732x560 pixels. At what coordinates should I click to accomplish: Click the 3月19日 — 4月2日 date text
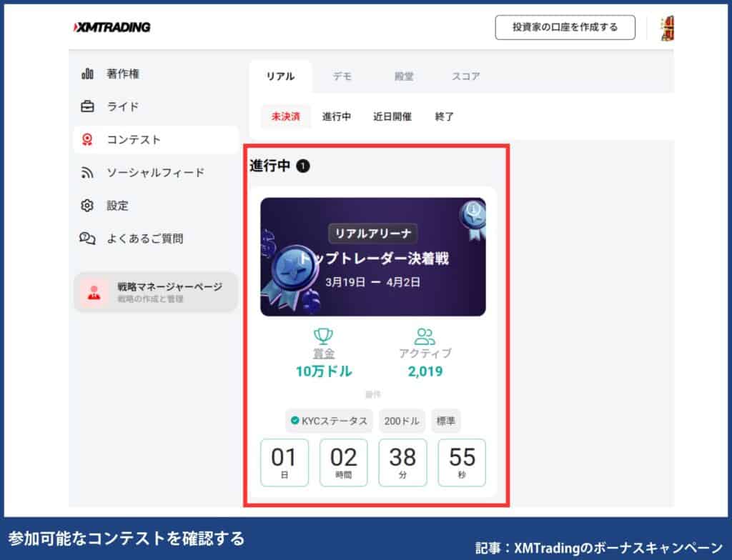pyautogui.click(x=372, y=282)
